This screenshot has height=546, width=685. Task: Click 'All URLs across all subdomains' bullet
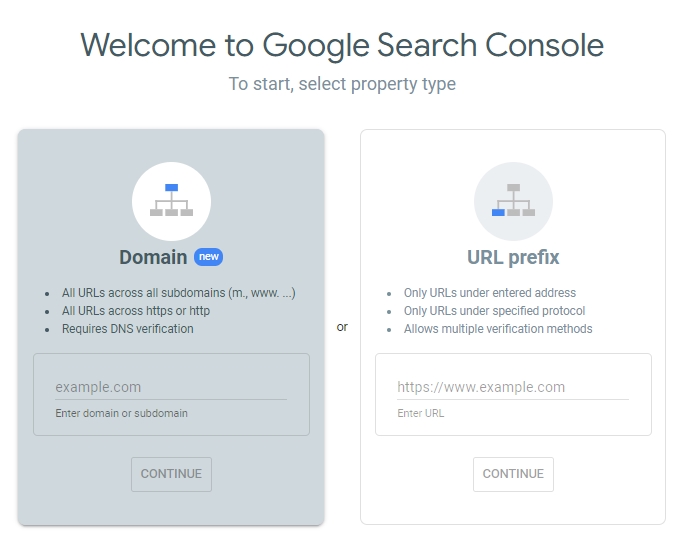pos(179,293)
